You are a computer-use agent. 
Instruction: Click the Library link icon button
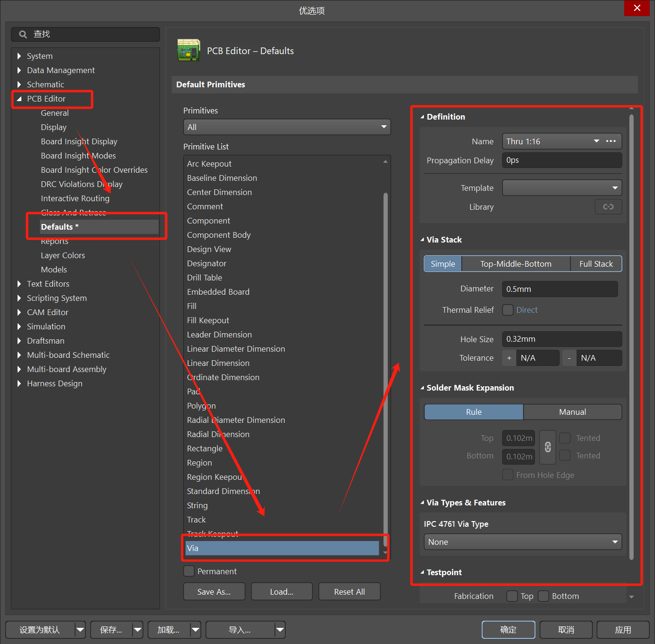click(x=608, y=206)
